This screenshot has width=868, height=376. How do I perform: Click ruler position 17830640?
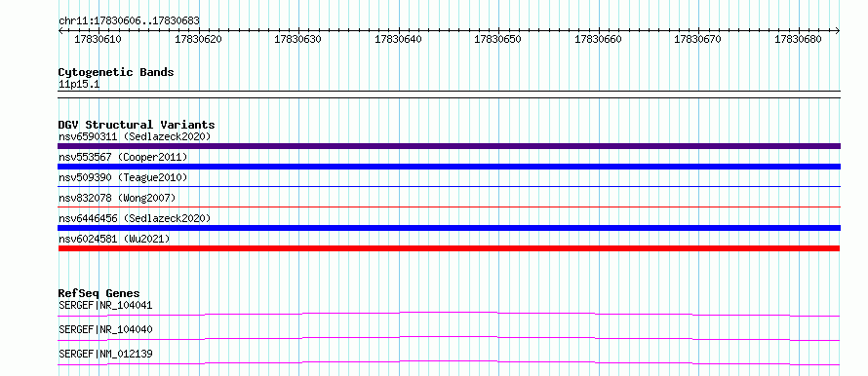coord(399,39)
